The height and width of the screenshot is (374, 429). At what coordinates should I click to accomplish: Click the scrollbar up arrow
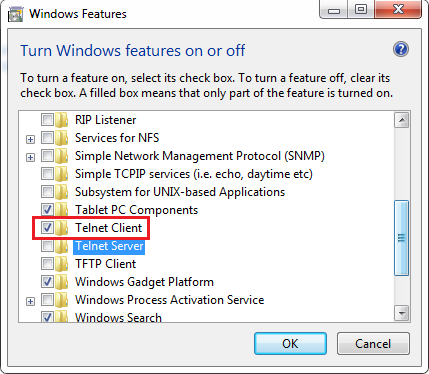point(402,120)
